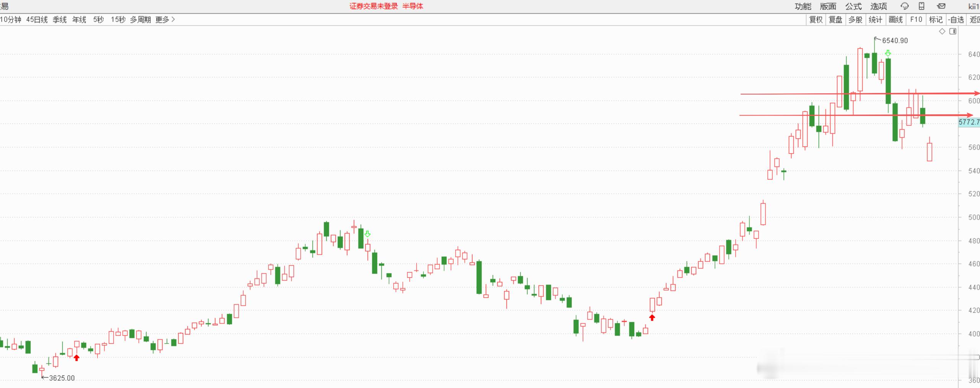Select the 多周期 view tab
This screenshot has height=388, width=980.
click(x=140, y=20)
